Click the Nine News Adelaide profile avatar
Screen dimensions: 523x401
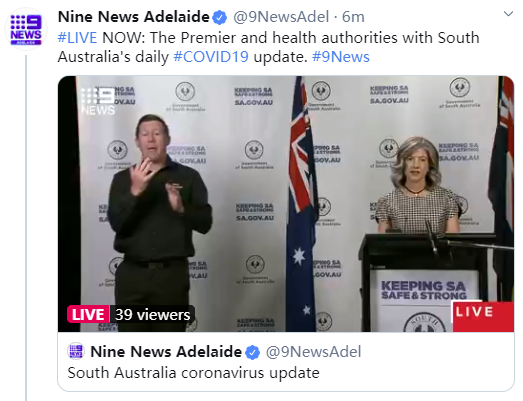coord(26,29)
